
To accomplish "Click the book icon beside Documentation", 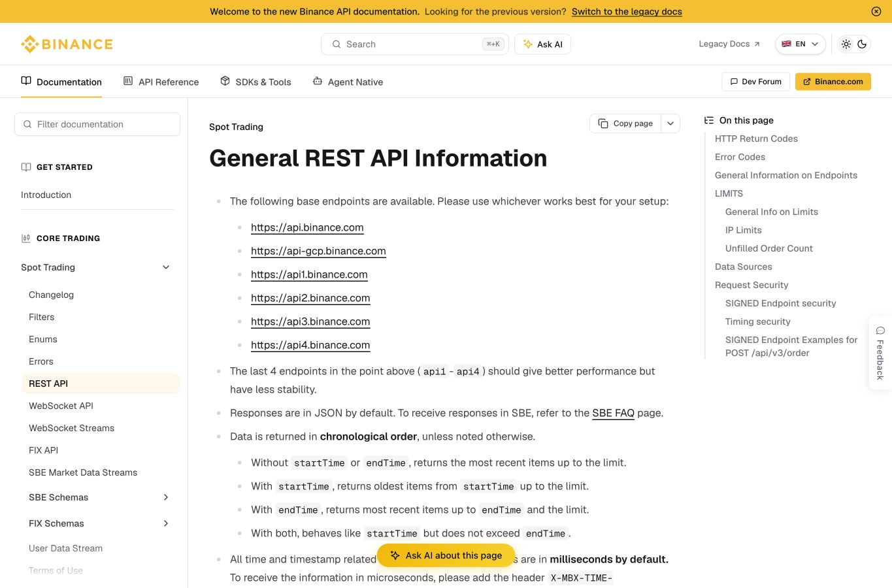I will [26, 81].
